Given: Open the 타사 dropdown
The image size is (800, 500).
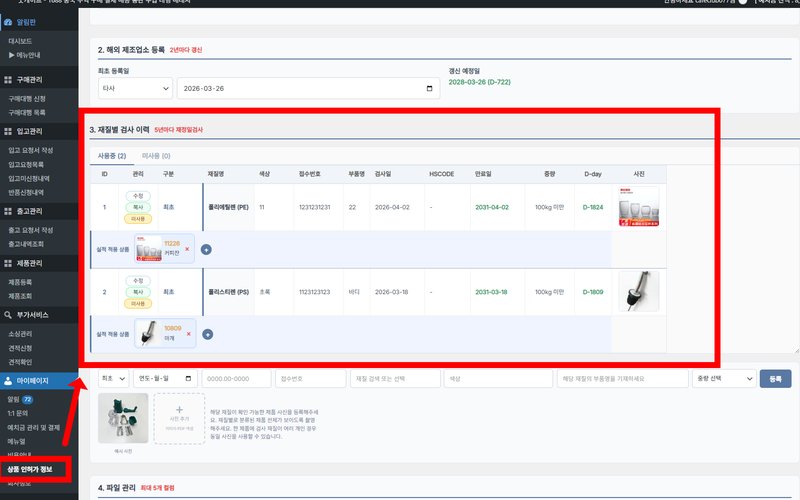Looking at the screenshot, I should click(x=135, y=89).
